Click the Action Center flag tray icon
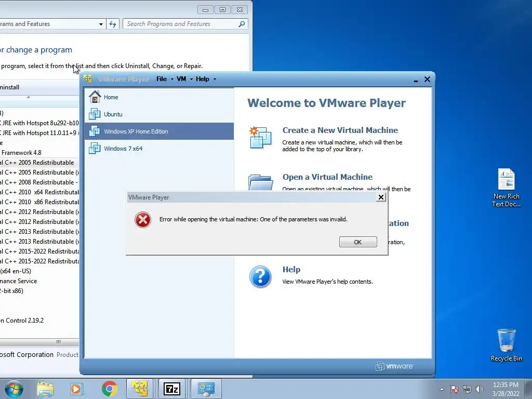Screen dimensions: 532x399 455,389
